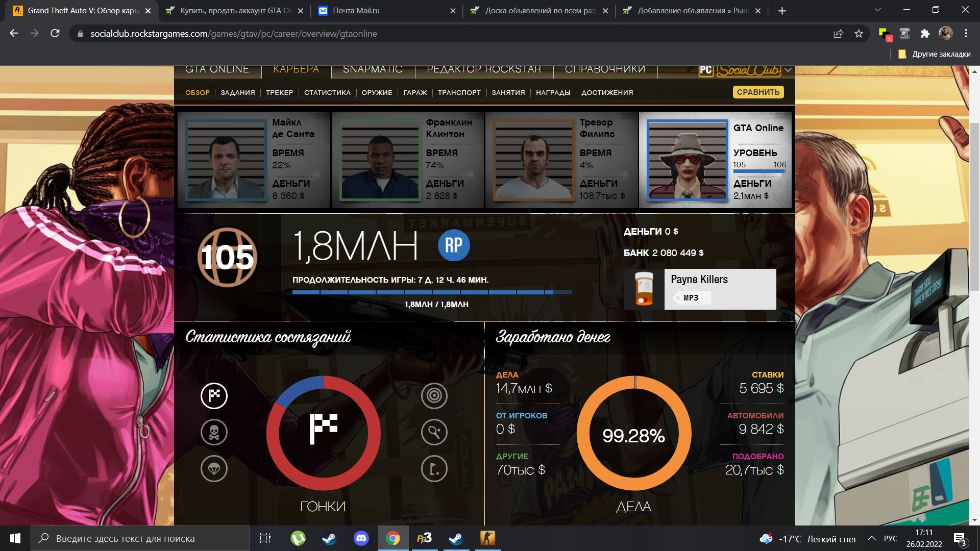
Task: Open Rockstar launcher taskbar icon
Action: point(424,538)
